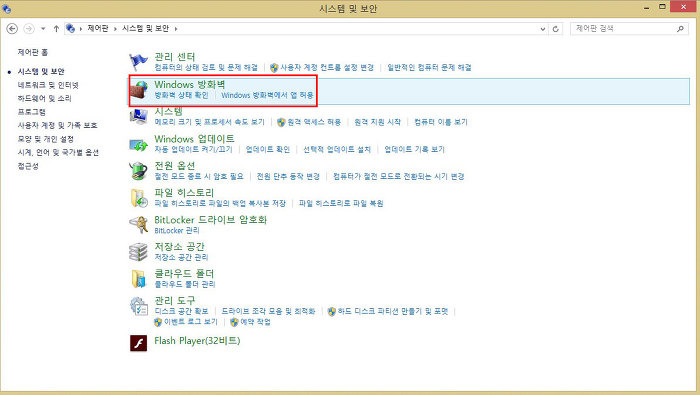
Task: Click the 관리 센터 flag icon
Action: 138,62
